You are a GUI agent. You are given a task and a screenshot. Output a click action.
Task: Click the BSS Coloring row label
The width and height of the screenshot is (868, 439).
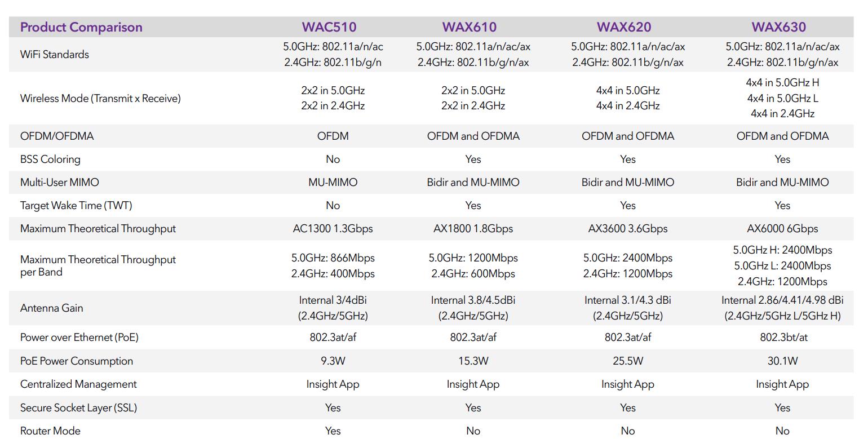pyautogui.click(x=50, y=159)
